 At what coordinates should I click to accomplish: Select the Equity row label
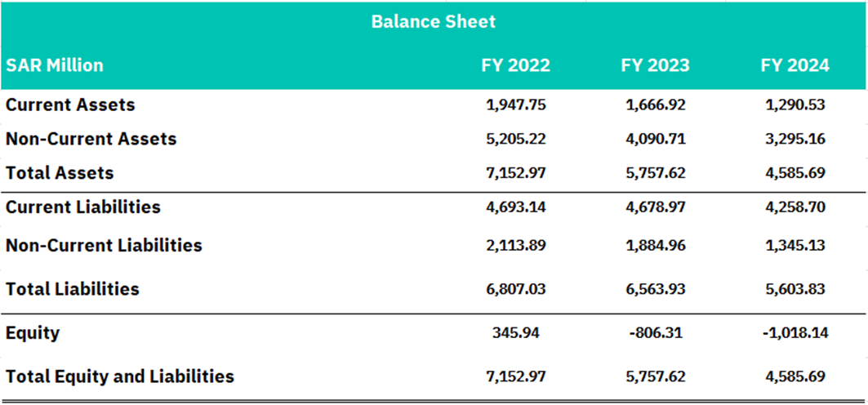tap(33, 333)
